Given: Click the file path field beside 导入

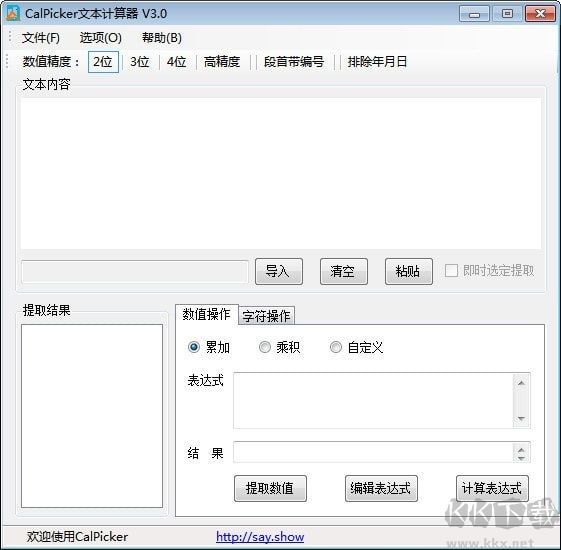Looking at the screenshot, I should pyautogui.click(x=135, y=272).
